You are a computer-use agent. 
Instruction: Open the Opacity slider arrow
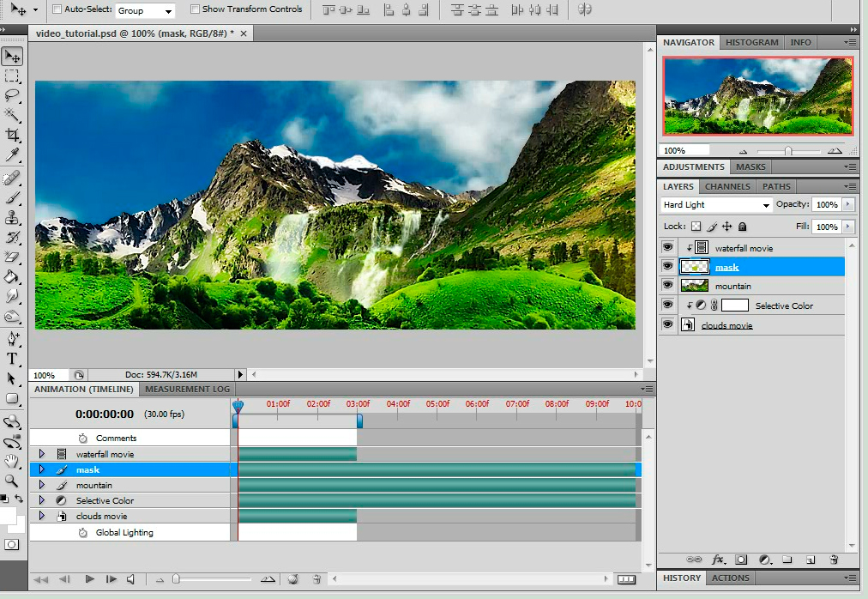click(x=847, y=204)
